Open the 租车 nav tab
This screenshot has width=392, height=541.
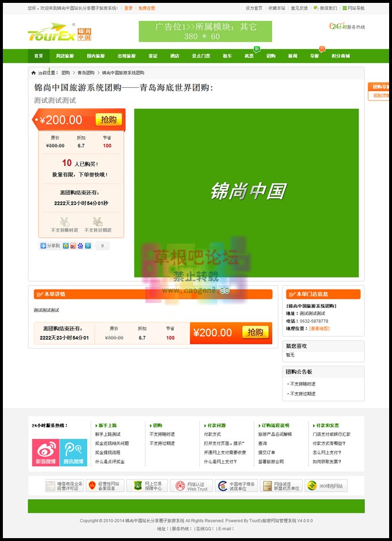click(227, 56)
